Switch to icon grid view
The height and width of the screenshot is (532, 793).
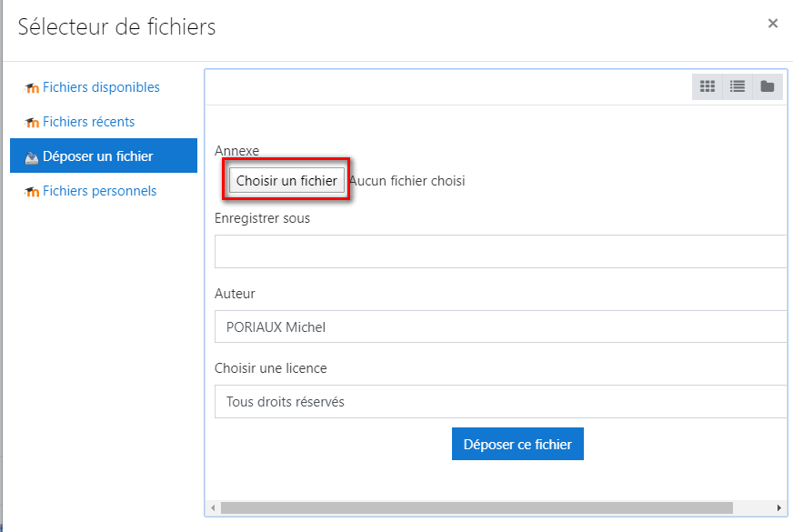(707, 86)
